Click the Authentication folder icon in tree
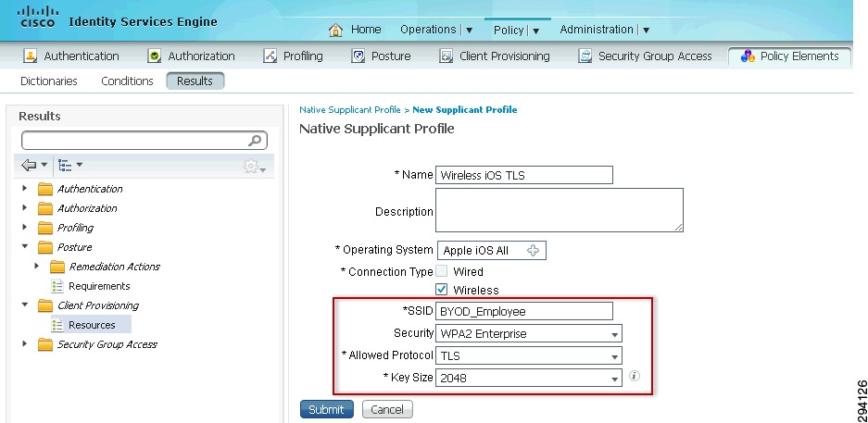868x423 pixels. (x=45, y=189)
